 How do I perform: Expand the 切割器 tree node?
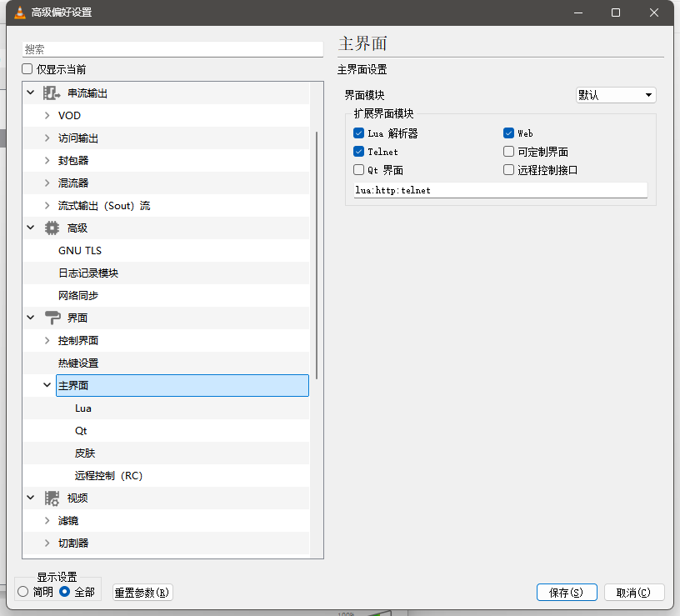pyautogui.click(x=47, y=543)
